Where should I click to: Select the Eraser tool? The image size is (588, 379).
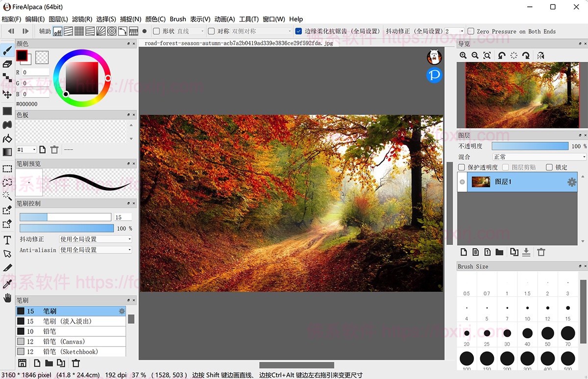pyautogui.click(x=7, y=63)
